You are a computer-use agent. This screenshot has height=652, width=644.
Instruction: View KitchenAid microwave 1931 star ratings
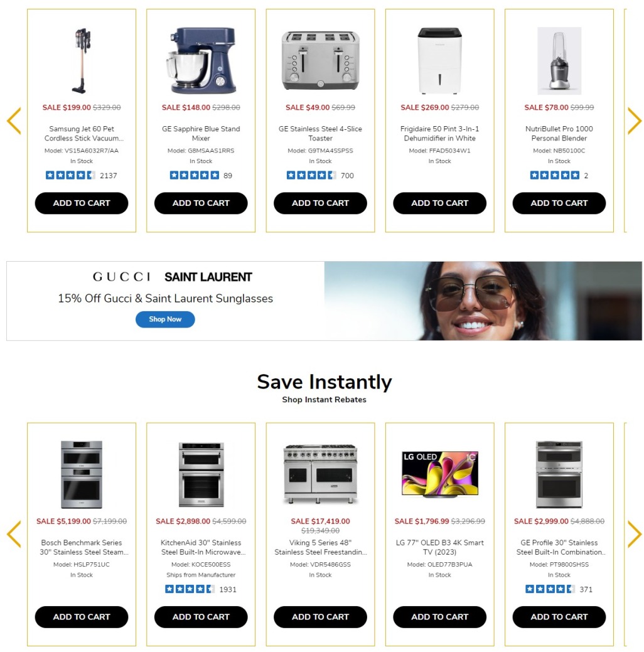(x=190, y=589)
